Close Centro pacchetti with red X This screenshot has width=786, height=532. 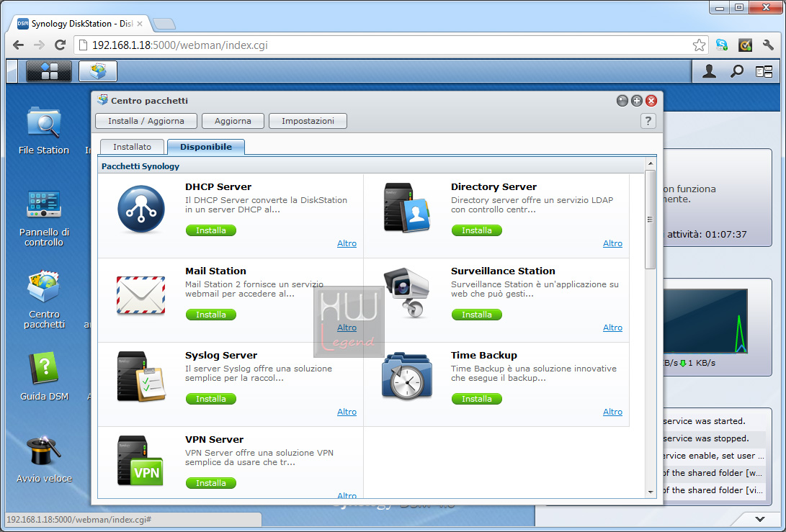pyautogui.click(x=651, y=101)
